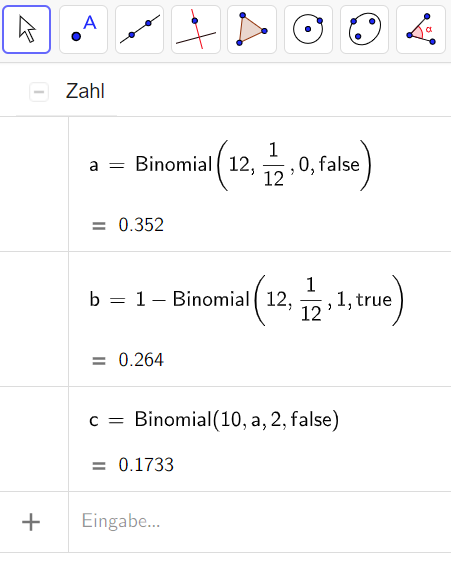Select the Angle measurement tool

pyautogui.click(x=421, y=30)
